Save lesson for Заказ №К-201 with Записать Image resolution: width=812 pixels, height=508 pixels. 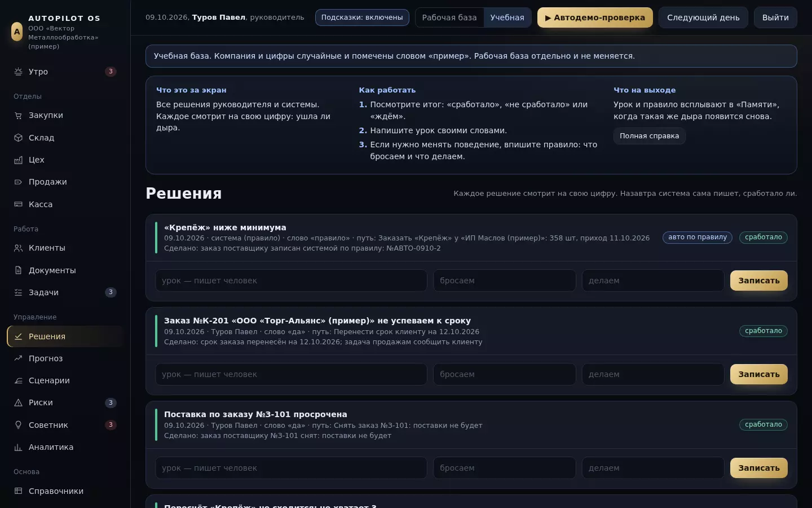click(759, 374)
